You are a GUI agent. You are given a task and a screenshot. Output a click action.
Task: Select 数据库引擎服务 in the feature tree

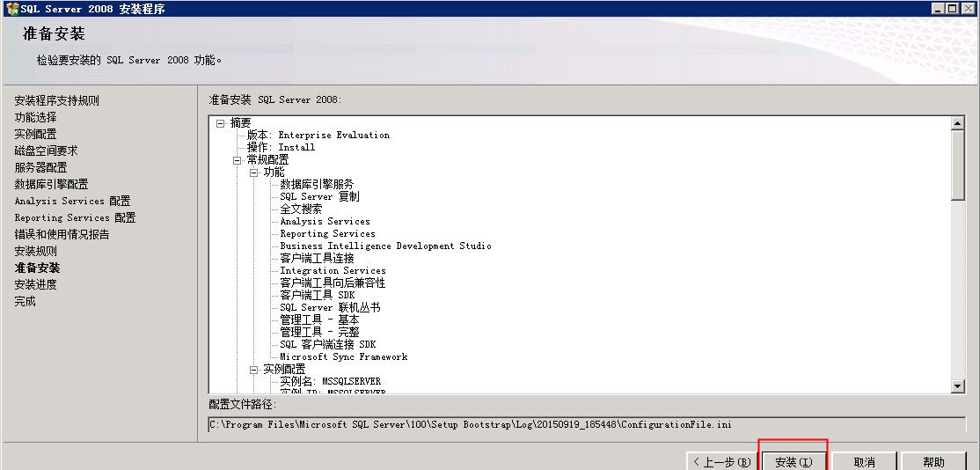[x=317, y=185]
